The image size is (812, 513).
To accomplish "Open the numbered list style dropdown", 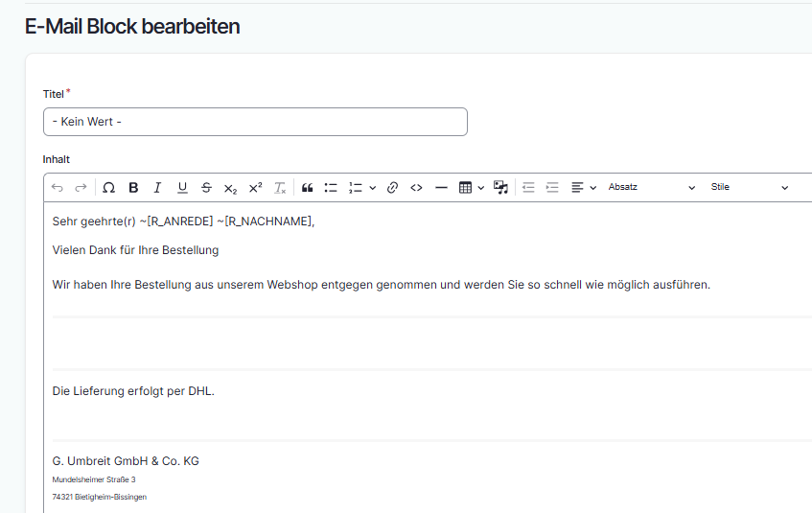I will pyautogui.click(x=372, y=188).
